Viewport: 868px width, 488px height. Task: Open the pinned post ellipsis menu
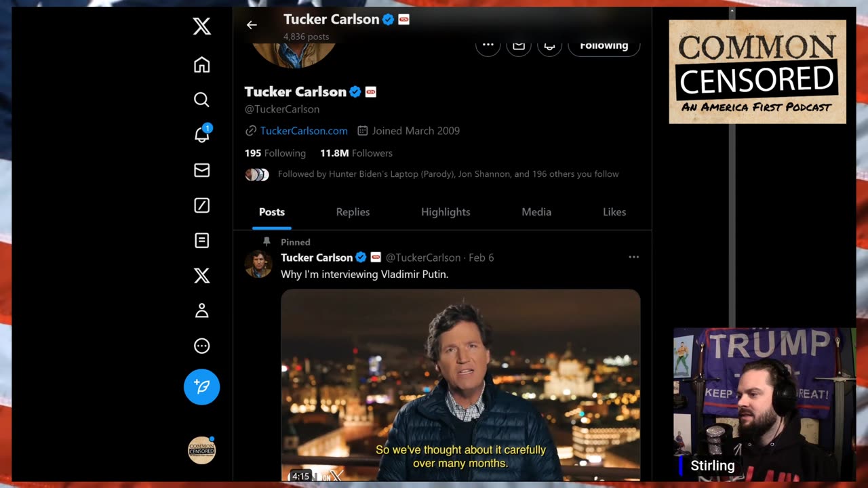click(x=633, y=257)
